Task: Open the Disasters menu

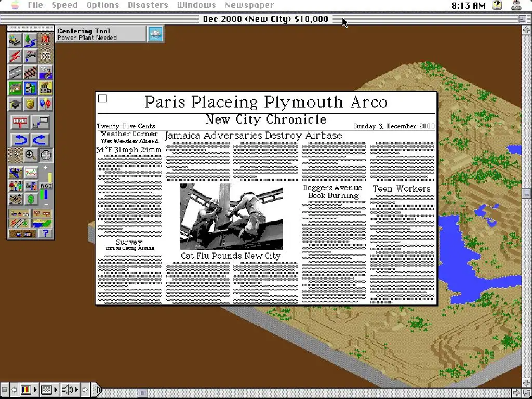Action: coord(148,5)
